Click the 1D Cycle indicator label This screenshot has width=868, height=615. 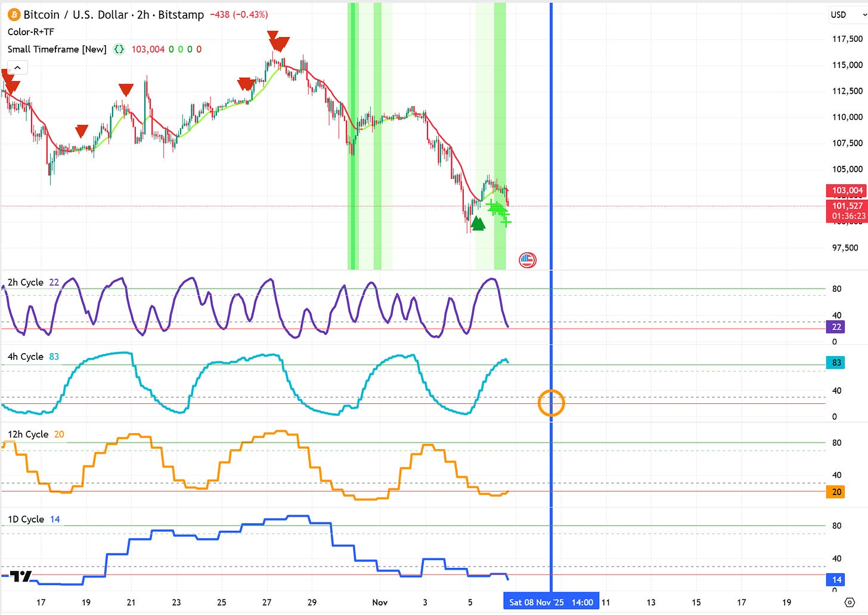click(x=26, y=520)
